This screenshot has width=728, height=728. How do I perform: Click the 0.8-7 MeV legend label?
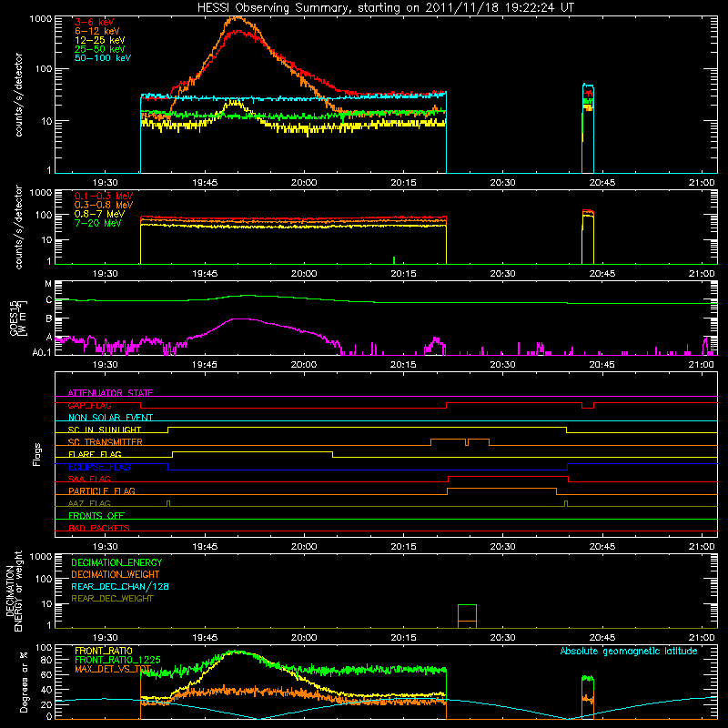pos(99,214)
